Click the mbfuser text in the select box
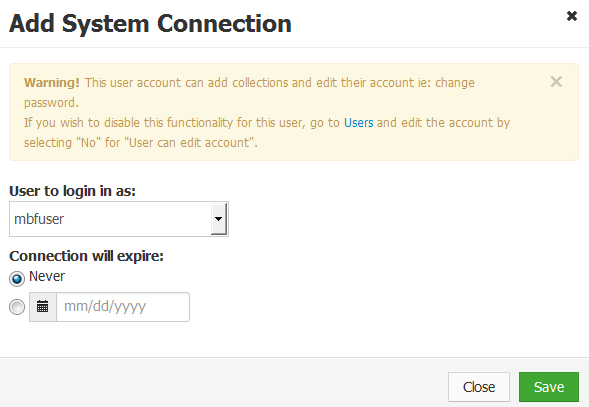Viewport: 589px width, 407px height. 39,219
